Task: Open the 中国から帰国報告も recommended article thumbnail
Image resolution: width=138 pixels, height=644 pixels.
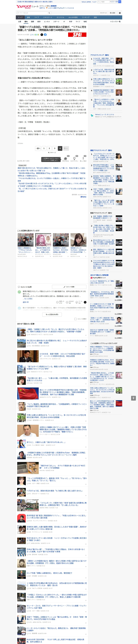Action: (26, 240)
